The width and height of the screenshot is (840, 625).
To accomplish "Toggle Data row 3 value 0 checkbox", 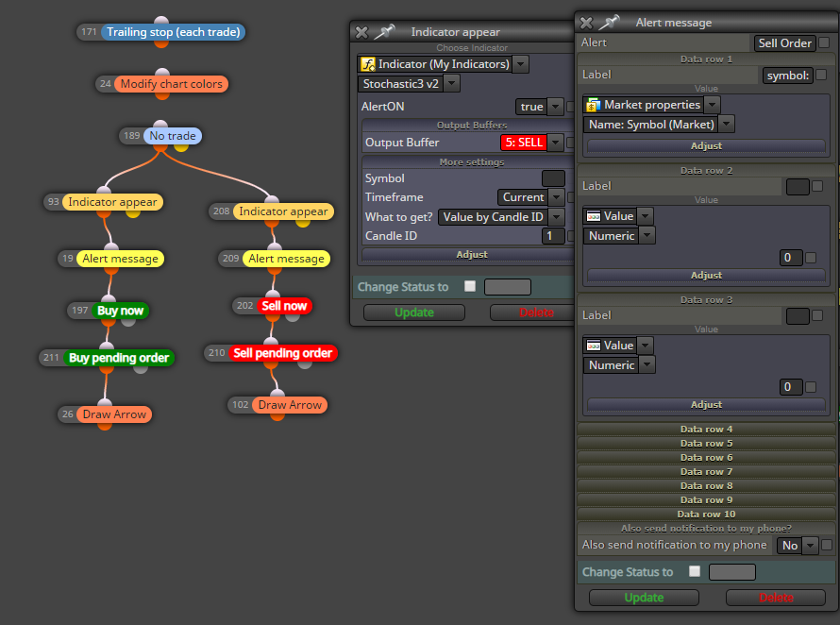I will 811,387.
